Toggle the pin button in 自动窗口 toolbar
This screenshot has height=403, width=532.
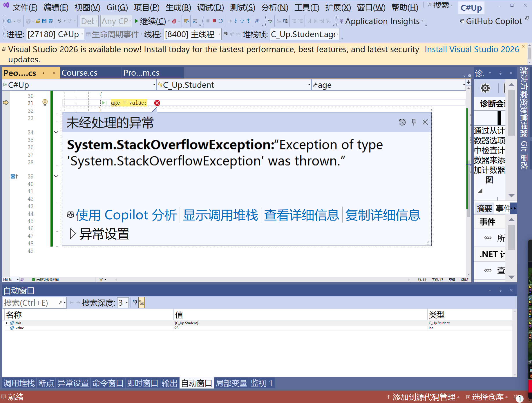(x=135, y=302)
